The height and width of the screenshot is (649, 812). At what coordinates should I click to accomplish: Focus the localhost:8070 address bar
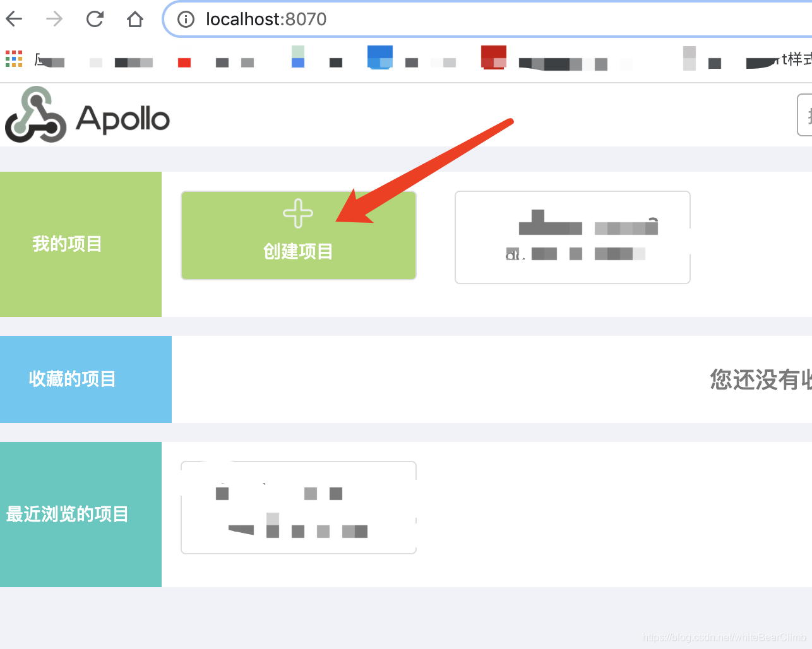click(488, 20)
